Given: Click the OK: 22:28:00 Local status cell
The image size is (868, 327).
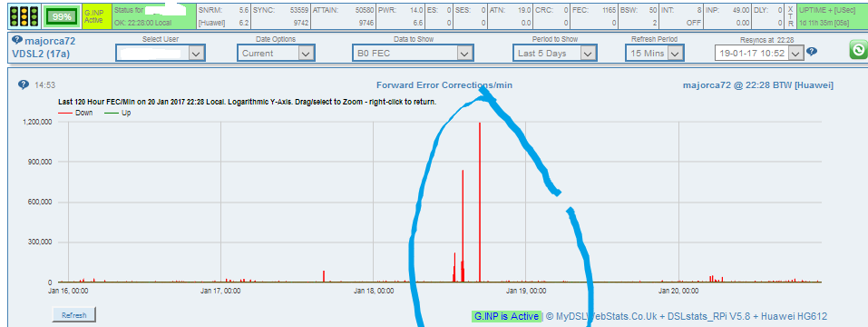Looking at the screenshot, I should [154, 16].
